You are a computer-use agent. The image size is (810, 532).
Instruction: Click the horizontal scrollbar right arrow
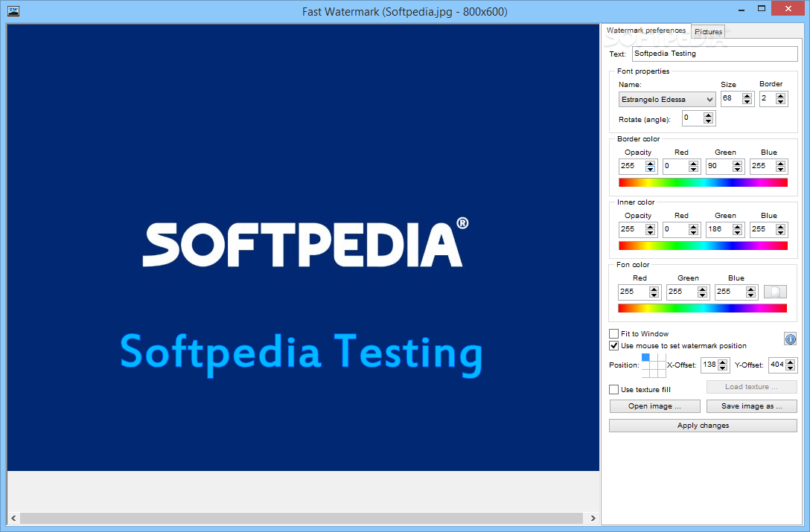tap(593, 518)
